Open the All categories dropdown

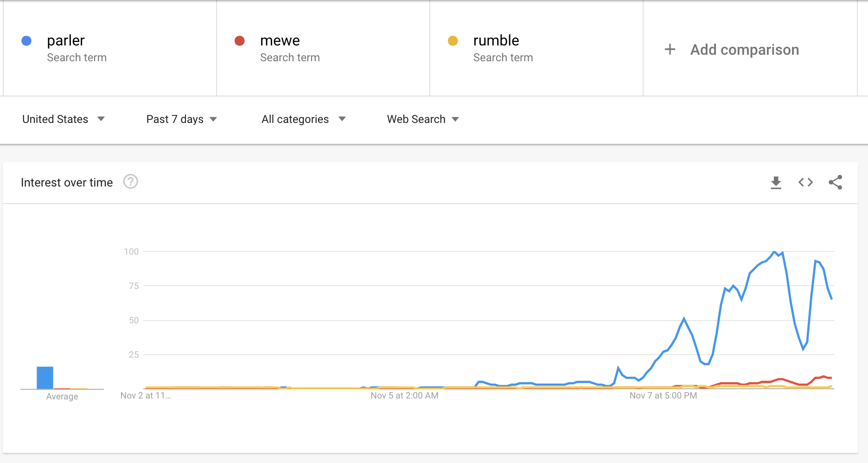(x=303, y=119)
